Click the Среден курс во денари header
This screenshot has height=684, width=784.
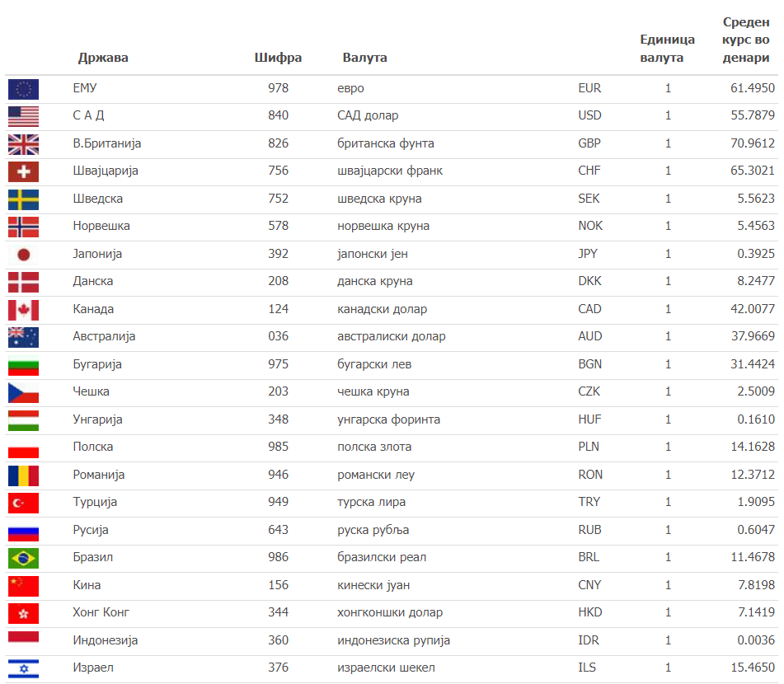tap(746, 40)
